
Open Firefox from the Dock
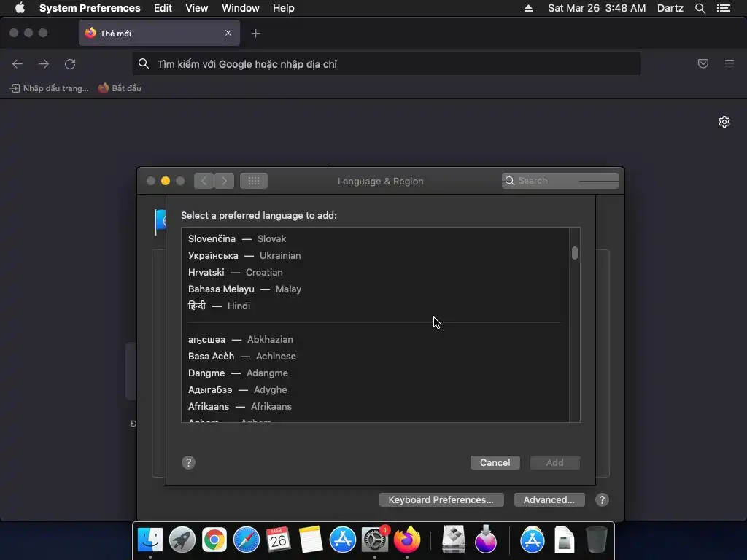point(407,540)
